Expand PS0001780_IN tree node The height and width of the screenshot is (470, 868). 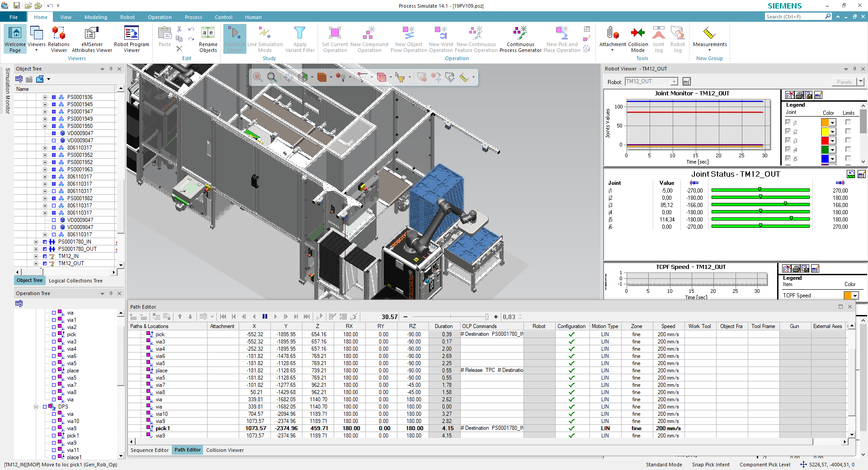tap(36, 242)
